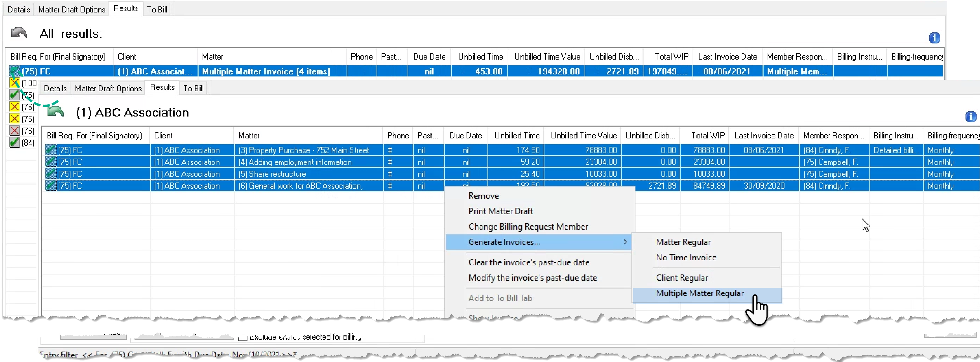Choose Modify the invoice's past-due date

[x=533, y=278]
